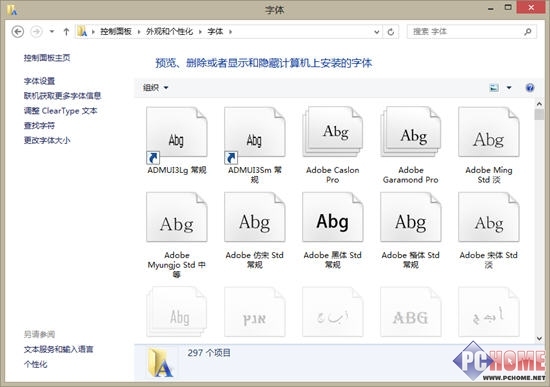Open 字体设置 in sidebar
The width and height of the screenshot is (550, 387).
(x=39, y=81)
